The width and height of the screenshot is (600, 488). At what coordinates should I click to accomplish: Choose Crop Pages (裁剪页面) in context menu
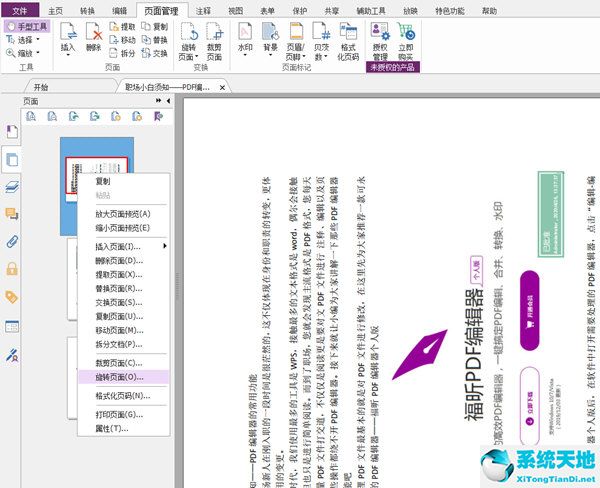[x=124, y=363]
